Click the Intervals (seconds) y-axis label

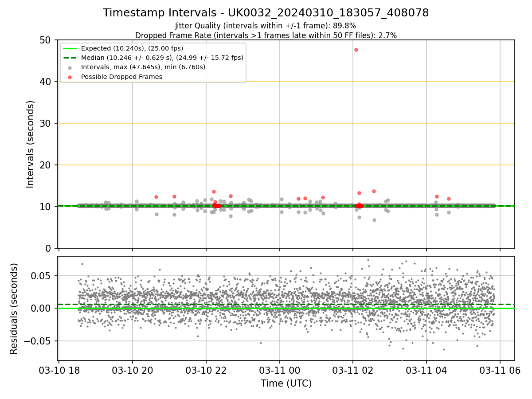coord(30,144)
